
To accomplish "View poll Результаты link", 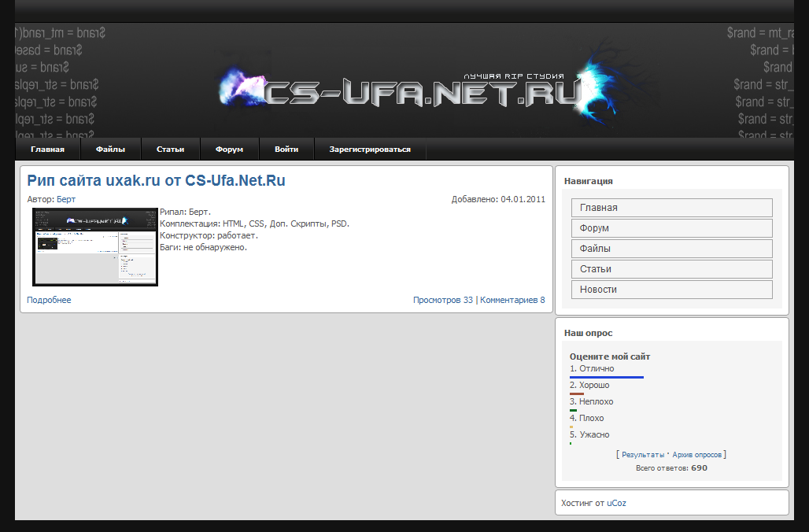I will pos(643,455).
